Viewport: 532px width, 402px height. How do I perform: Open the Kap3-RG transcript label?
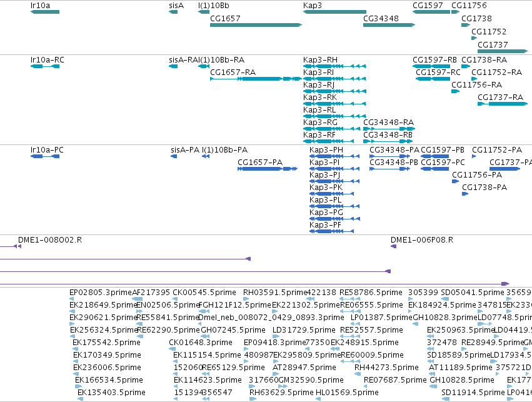click(x=320, y=122)
